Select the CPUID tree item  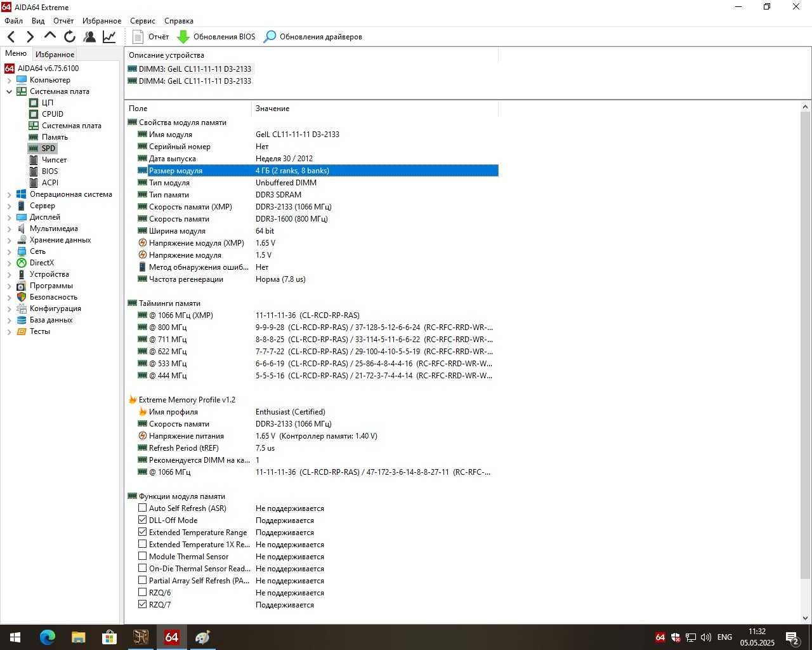(53, 114)
